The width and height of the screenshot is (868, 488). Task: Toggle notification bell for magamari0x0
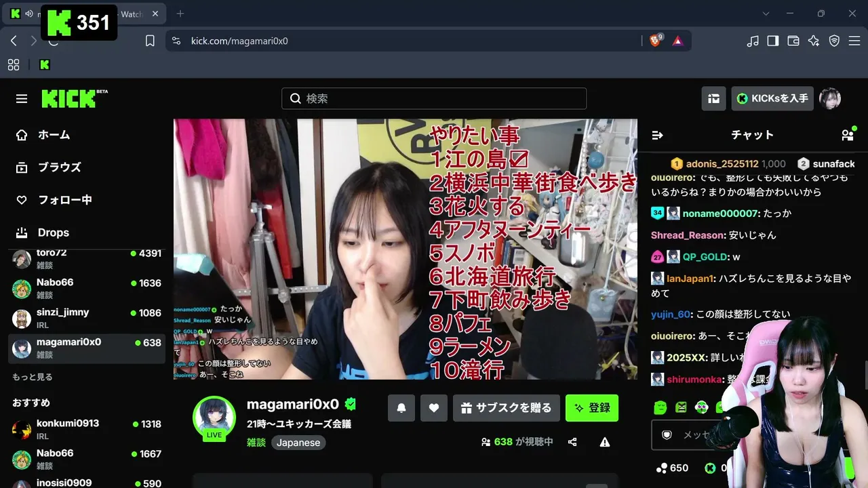click(x=401, y=408)
